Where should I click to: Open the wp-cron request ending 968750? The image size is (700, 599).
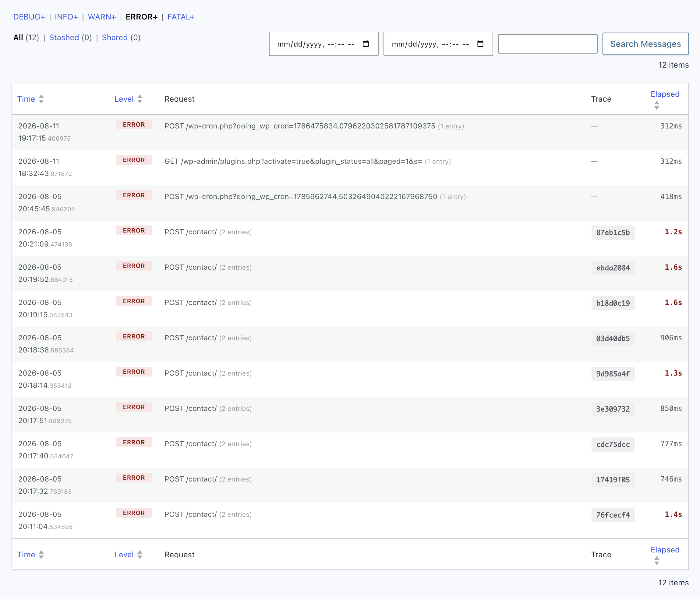[x=301, y=197]
